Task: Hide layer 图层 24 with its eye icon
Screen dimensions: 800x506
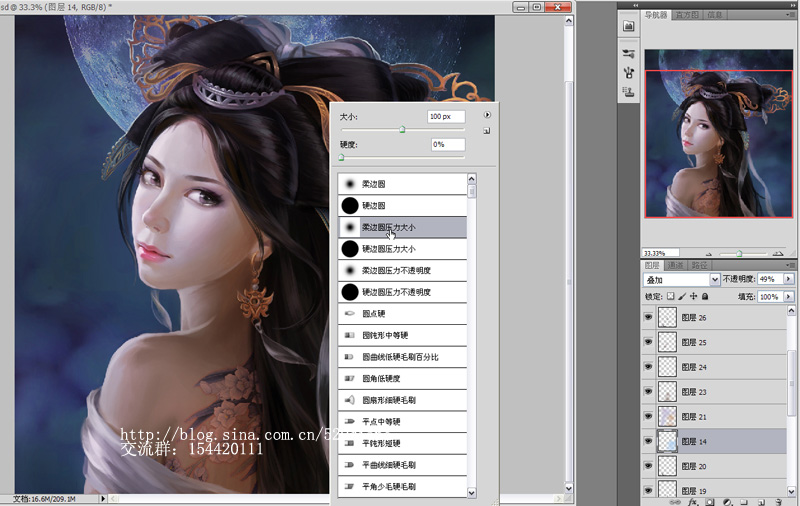Action: 648,366
